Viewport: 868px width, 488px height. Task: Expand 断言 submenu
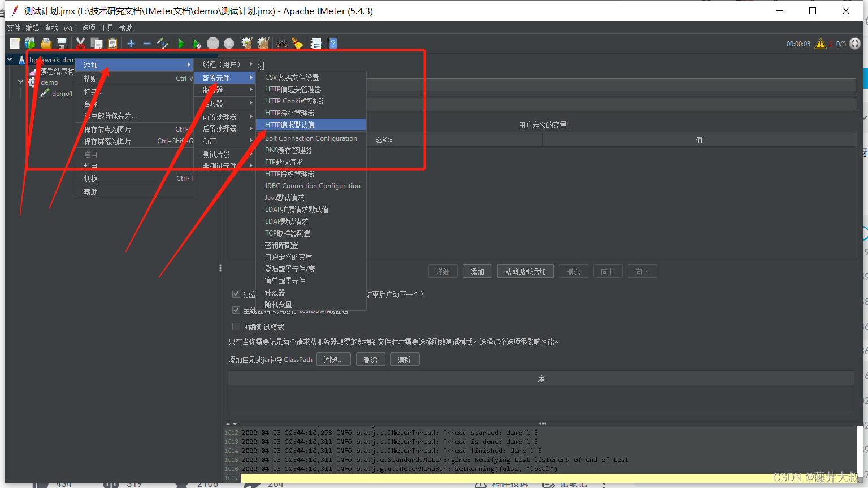[x=225, y=141]
